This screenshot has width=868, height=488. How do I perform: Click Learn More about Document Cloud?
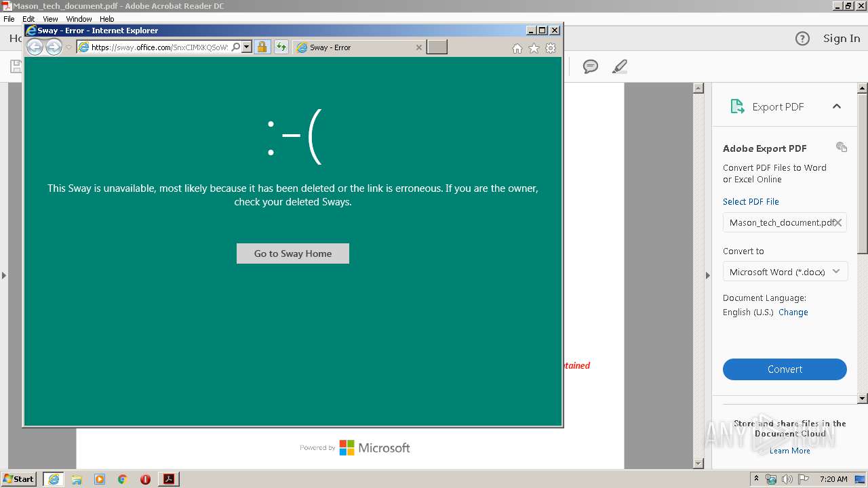[790, 451]
